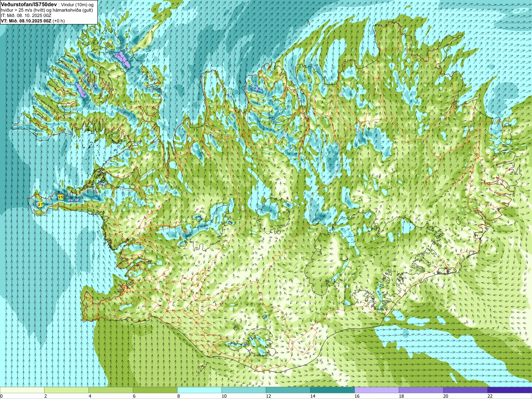The image size is (532, 399).
Task: Click the legend scale label "4"
Action: [90, 396]
